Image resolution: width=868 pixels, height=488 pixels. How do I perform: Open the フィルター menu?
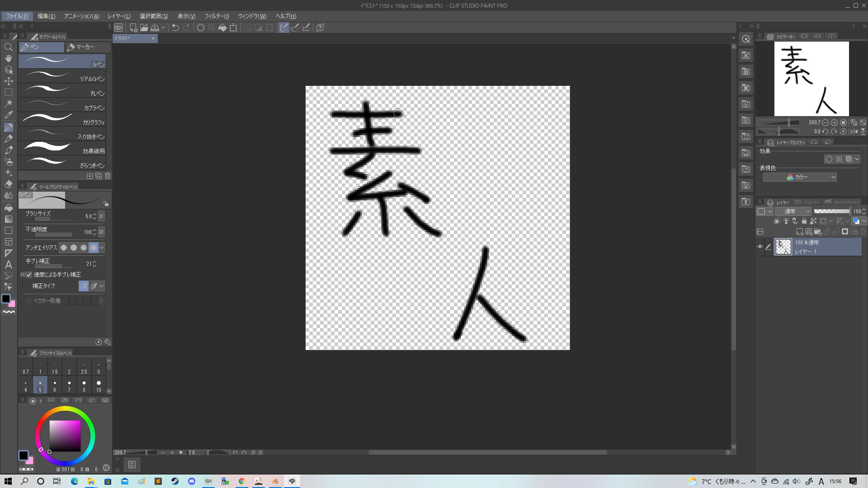(x=217, y=16)
